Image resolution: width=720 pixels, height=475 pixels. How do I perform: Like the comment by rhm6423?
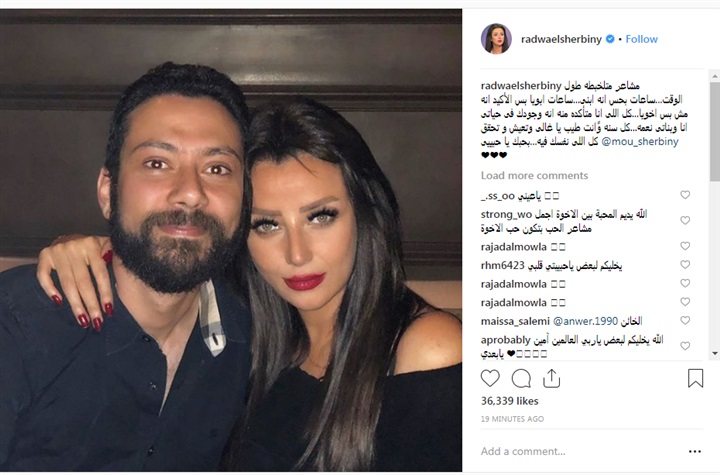[685, 265]
